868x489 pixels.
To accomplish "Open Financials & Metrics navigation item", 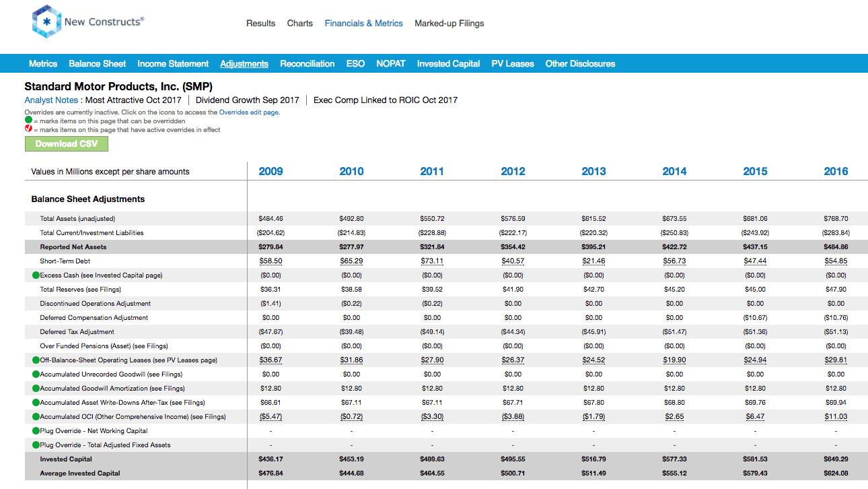I will tap(363, 23).
